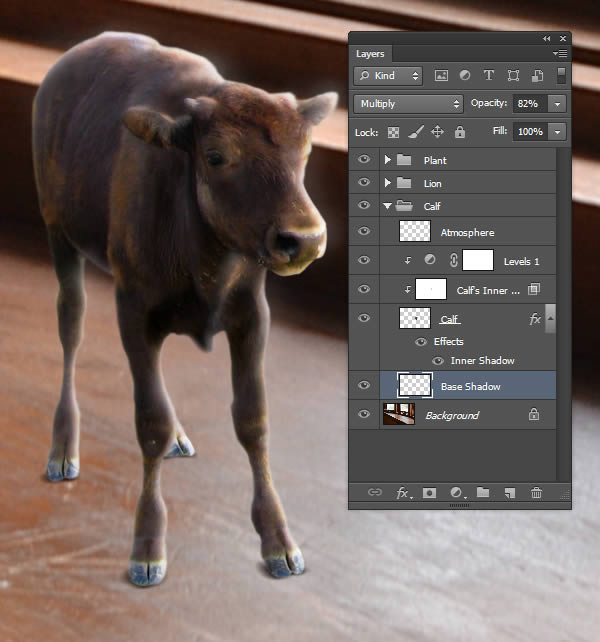
Task: Lock position move icon
Action: [x=437, y=132]
